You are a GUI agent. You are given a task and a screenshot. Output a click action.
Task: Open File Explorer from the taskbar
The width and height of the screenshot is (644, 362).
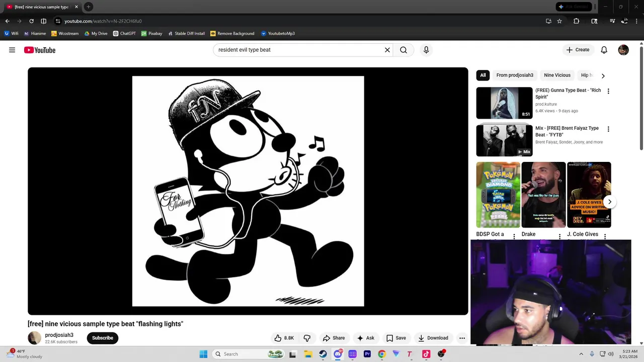click(x=308, y=354)
